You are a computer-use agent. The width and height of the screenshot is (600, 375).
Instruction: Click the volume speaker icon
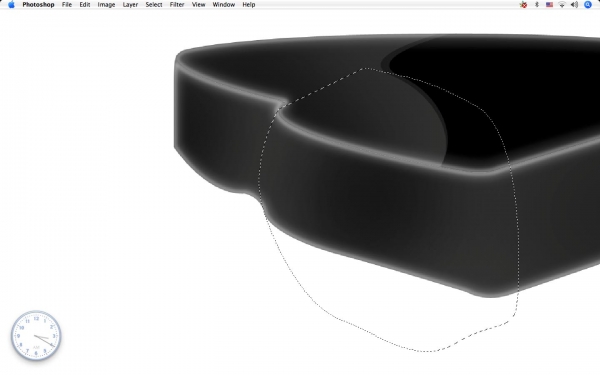[574, 5]
